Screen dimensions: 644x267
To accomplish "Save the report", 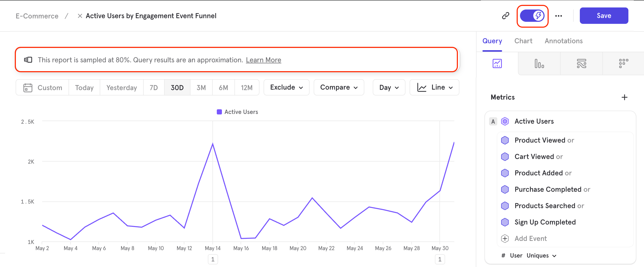I will click(x=604, y=16).
